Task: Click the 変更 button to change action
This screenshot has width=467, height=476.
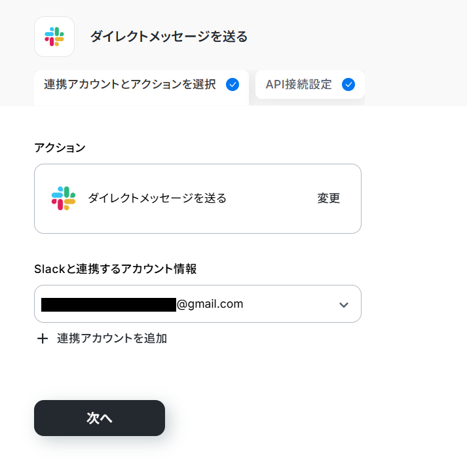Action: (x=329, y=198)
